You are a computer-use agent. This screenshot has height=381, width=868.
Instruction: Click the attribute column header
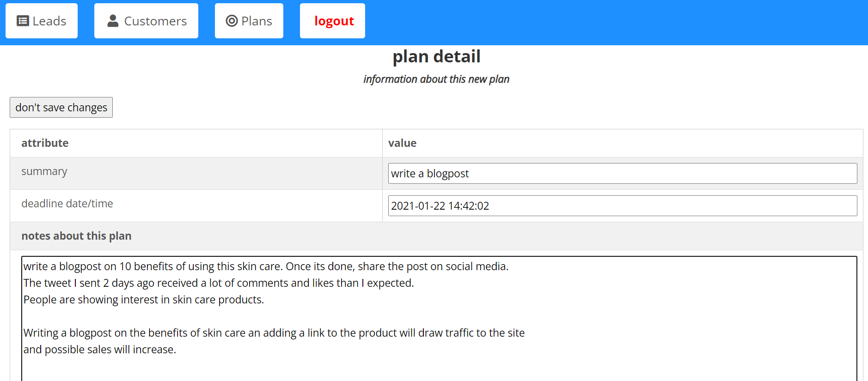(45, 143)
